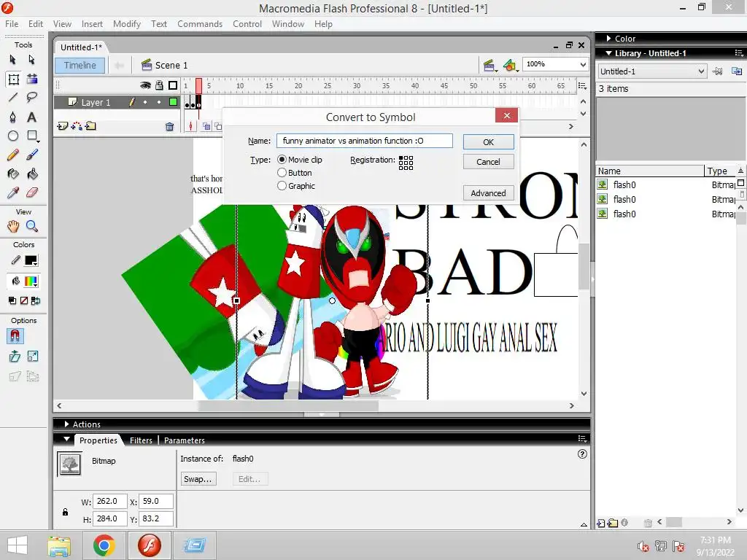Select the Lasso tool
The height and width of the screenshot is (560, 747).
click(32, 98)
